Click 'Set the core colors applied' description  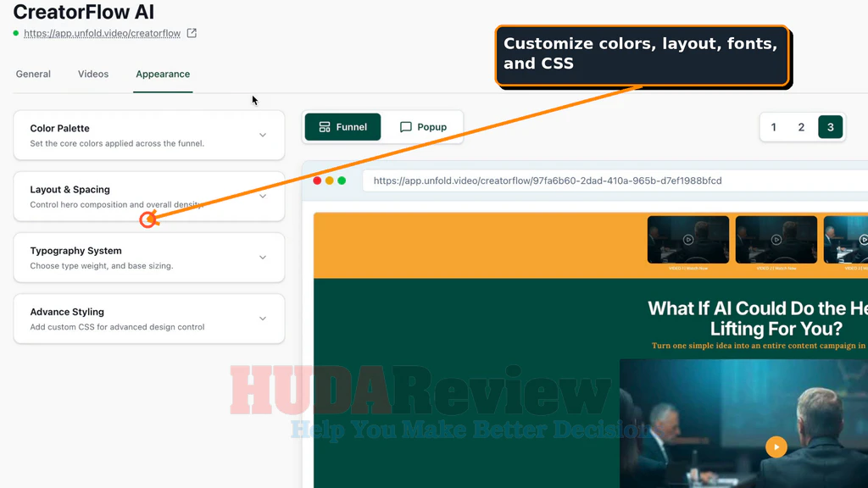117,143
